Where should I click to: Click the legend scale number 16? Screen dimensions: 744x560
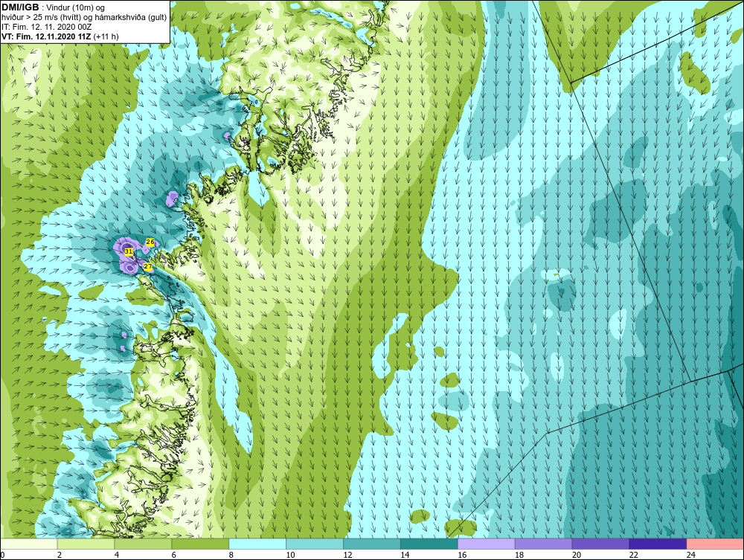tap(462, 555)
